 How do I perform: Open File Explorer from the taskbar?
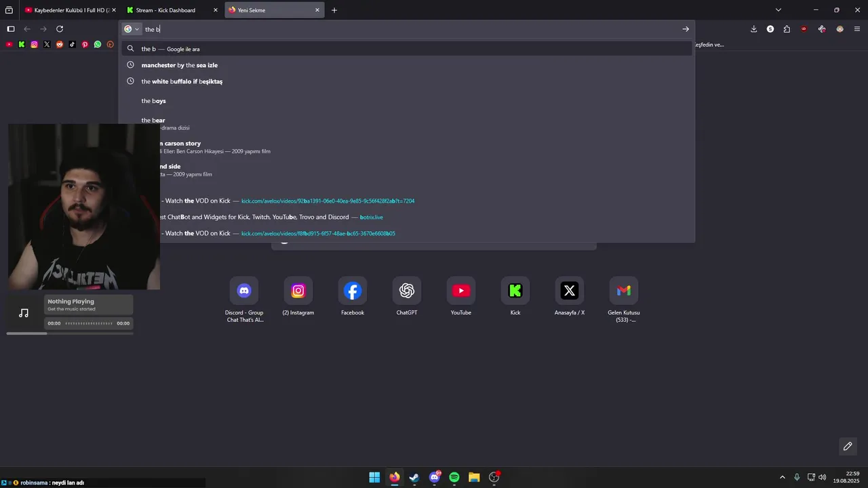[x=474, y=477]
